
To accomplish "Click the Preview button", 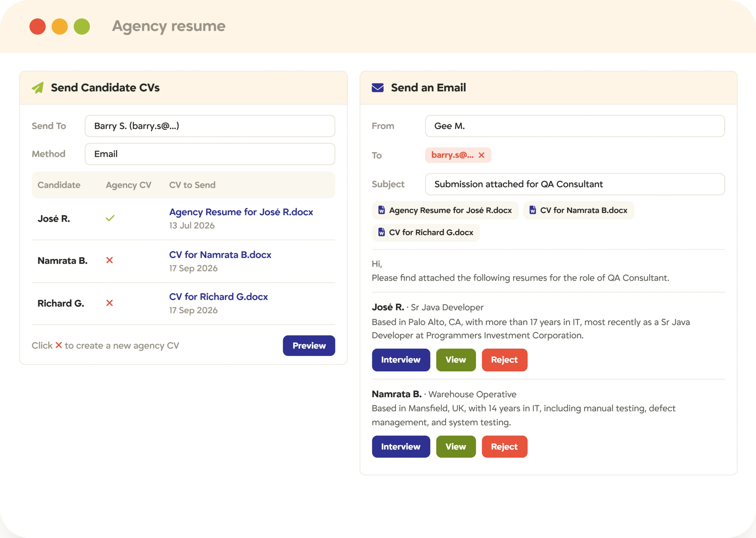I will [x=309, y=346].
